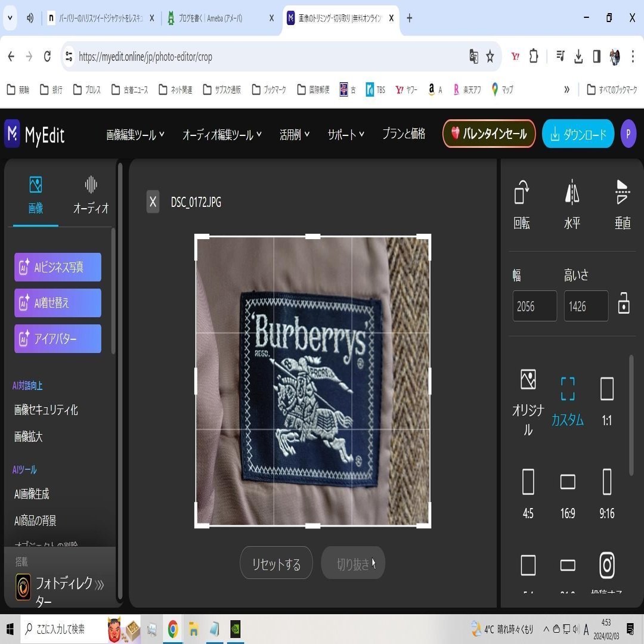Open the user profile avatar P

(x=628, y=134)
